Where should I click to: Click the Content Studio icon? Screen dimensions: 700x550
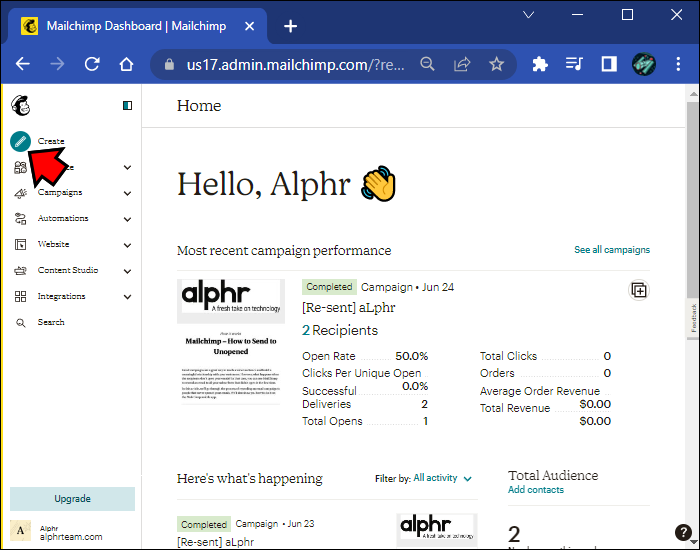21,271
